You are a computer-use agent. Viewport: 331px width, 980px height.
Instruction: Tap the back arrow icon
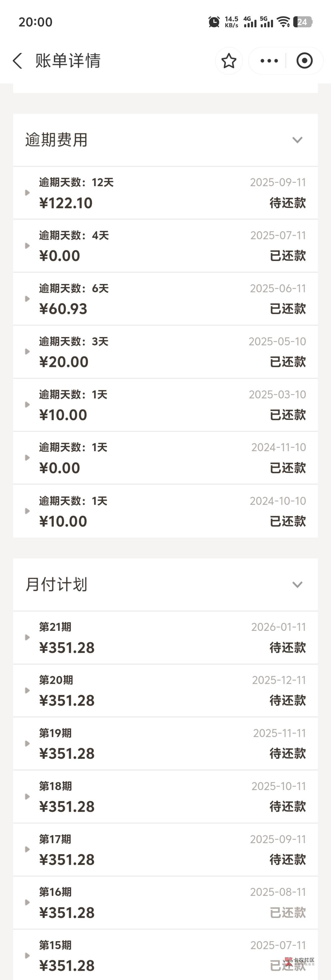point(18,61)
